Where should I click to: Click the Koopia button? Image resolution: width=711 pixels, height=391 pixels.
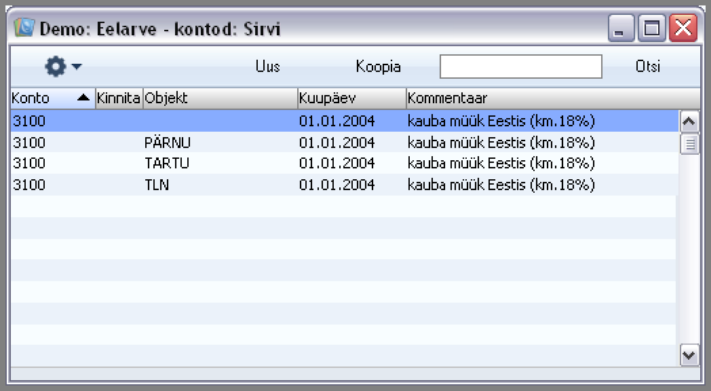pyautogui.click(x=378, y=67)
